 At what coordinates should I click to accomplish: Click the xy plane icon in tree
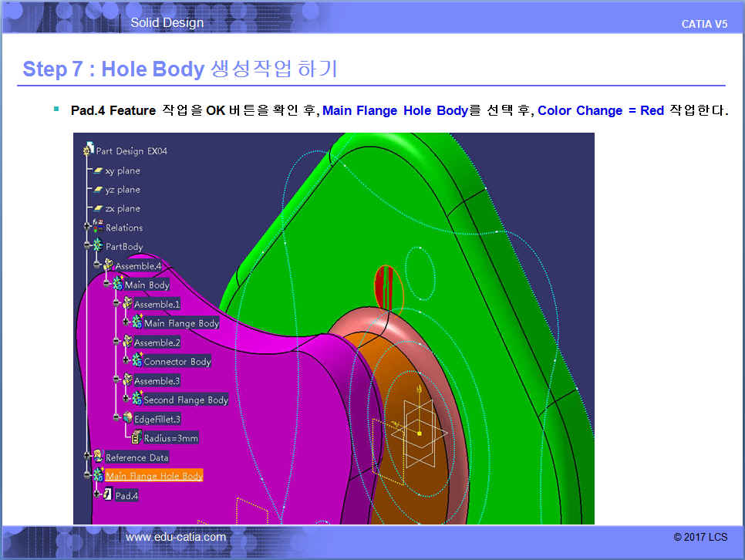(98, 170)
